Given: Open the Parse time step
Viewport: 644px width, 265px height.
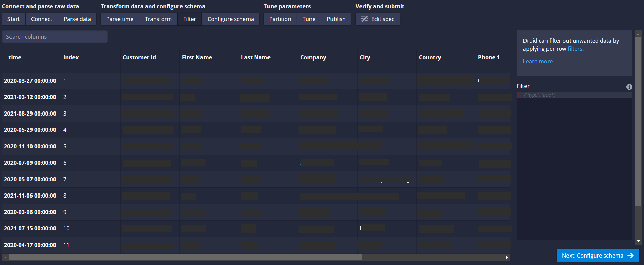Looking at the screenshot, I should pyautogui.click(x=120, y=19).
